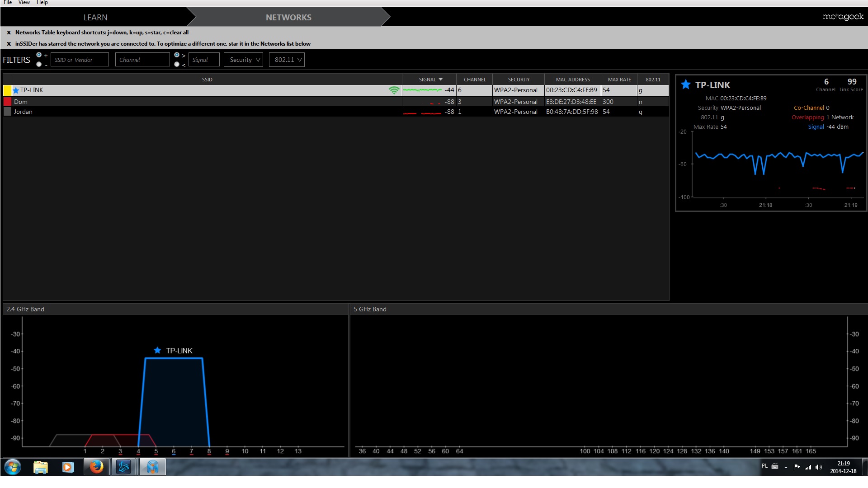Select the less-than signal filter radio
The height and width of the screenshot is (488, 868).
177,64
